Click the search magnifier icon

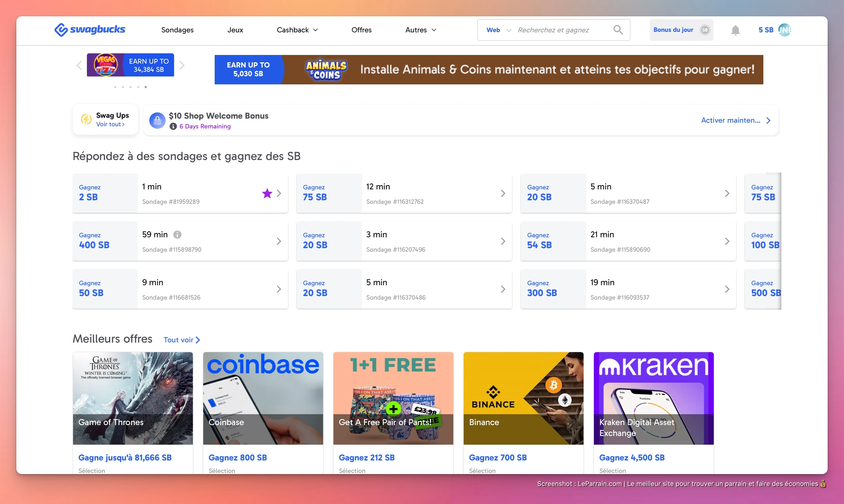pos(618,30)
